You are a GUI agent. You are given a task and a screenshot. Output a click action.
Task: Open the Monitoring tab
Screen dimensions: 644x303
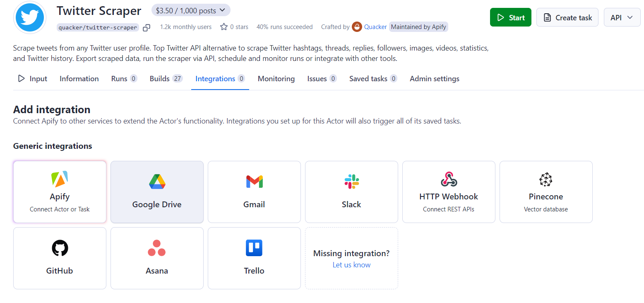pos(276,79)
